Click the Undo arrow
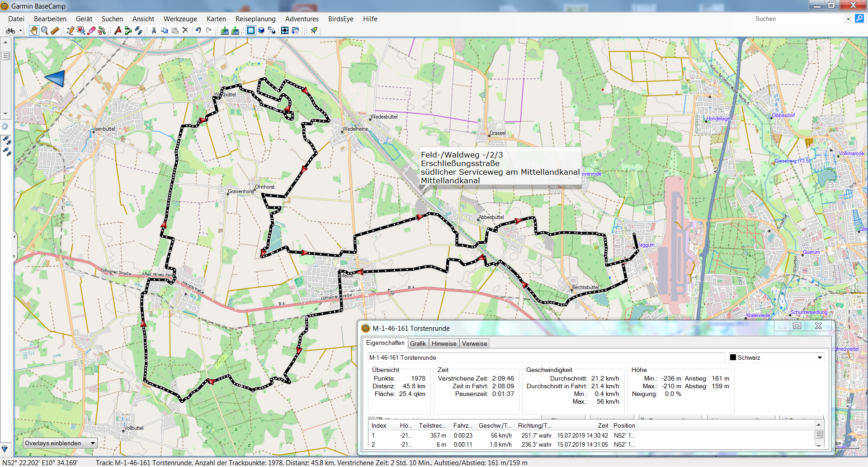868x467 pixels. pos(198,30)
